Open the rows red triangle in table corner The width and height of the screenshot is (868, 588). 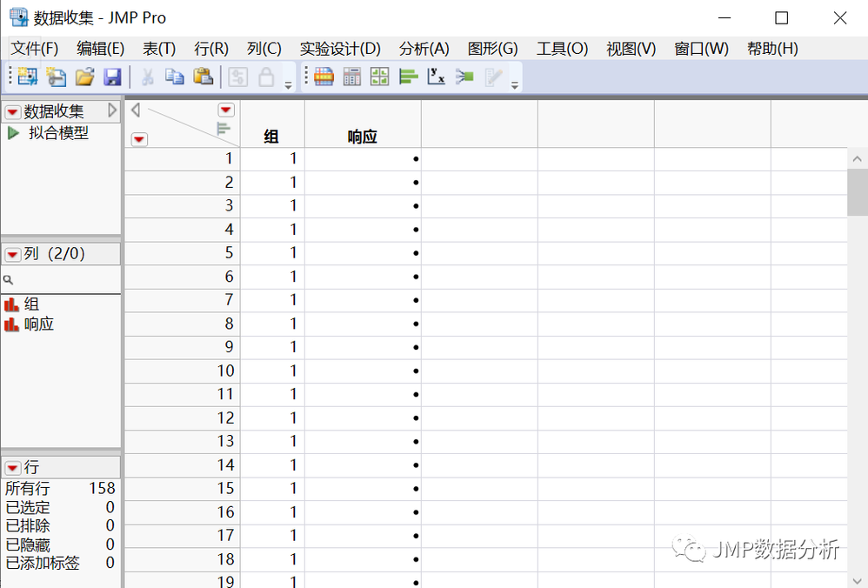point(139,139)
